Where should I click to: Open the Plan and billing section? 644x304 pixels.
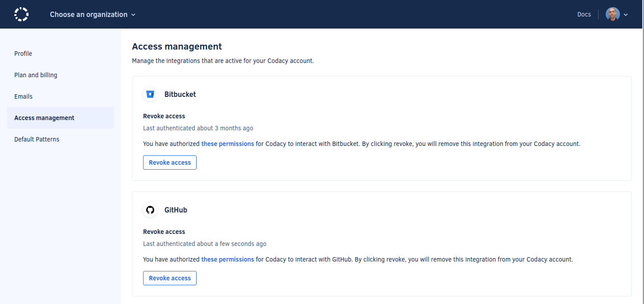point(36,75)
